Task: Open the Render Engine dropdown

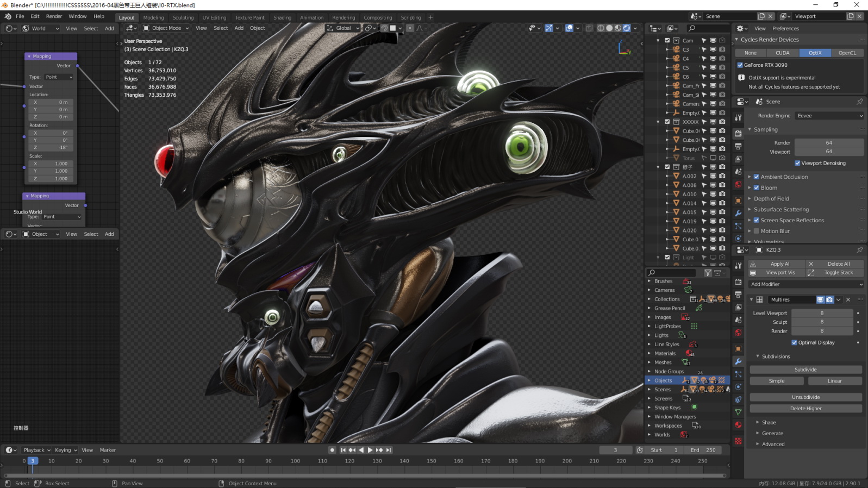Action: 829,116
